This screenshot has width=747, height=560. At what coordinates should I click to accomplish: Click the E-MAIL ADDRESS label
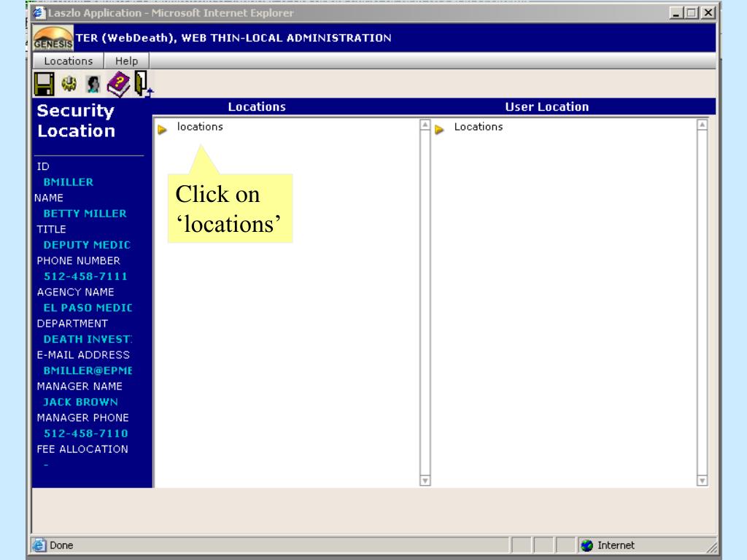[x=83, y=355]
